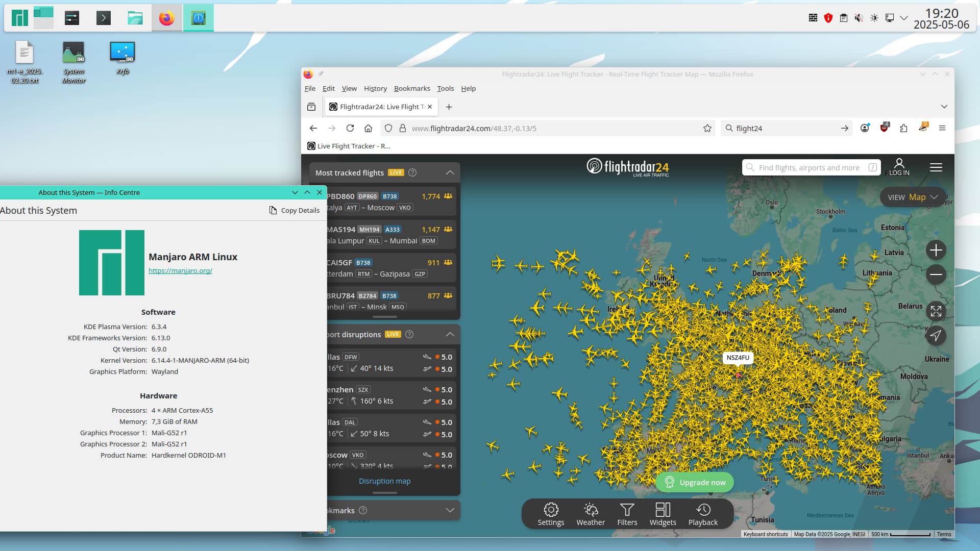Viewport: 980px width, 551px height.
Task: Open the Firefox File menu
Action: (x=310, y=88)
